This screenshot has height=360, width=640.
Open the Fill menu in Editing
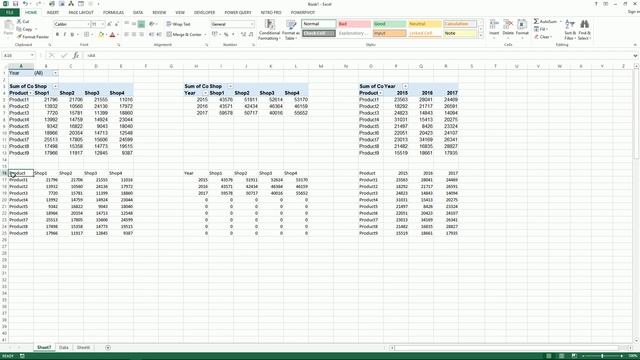point(541,29)
